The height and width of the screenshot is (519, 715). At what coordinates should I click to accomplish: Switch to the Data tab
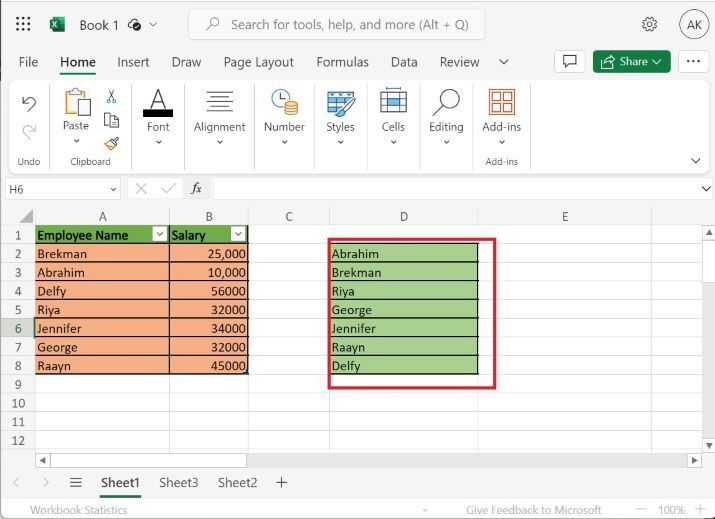(x=404, y=62)
